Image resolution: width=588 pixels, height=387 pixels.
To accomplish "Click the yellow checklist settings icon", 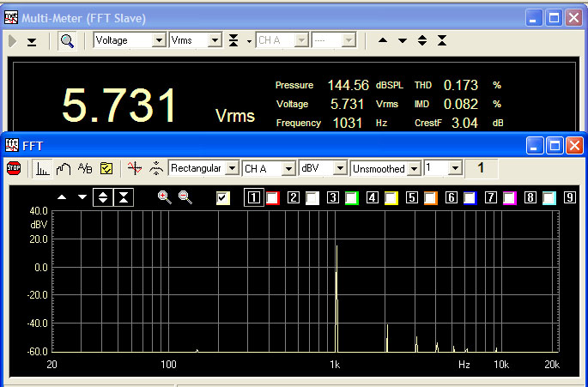I will pos(107,168).
